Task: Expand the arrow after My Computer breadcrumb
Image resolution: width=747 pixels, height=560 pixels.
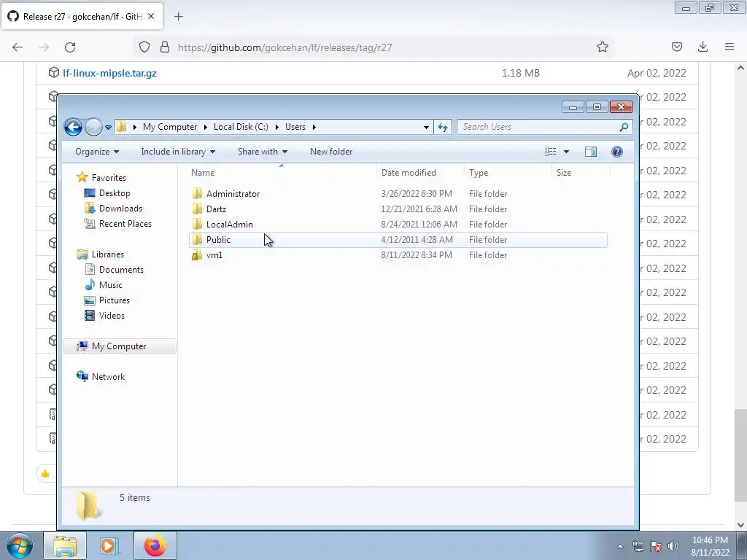Action: pos(205,127)
